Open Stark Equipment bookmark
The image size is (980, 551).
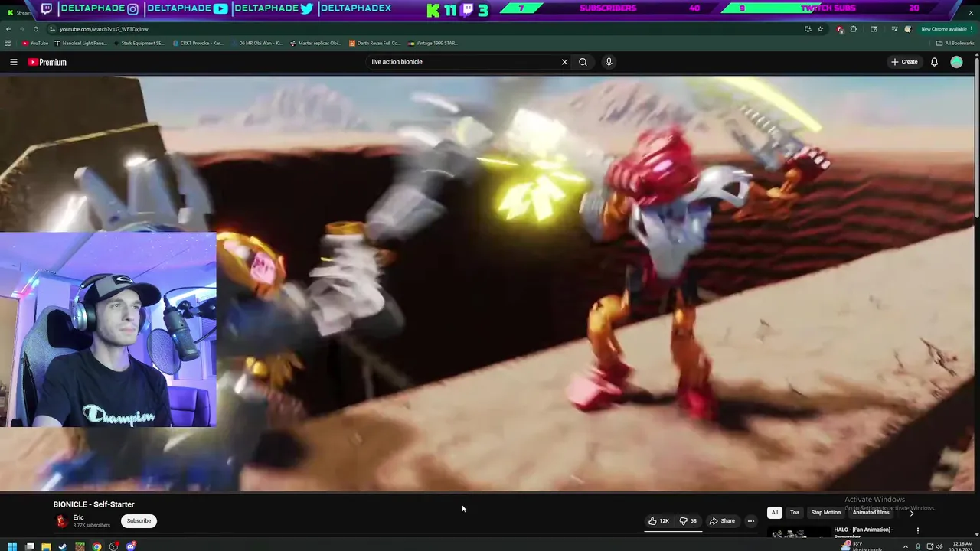click(x=138, y=43)
